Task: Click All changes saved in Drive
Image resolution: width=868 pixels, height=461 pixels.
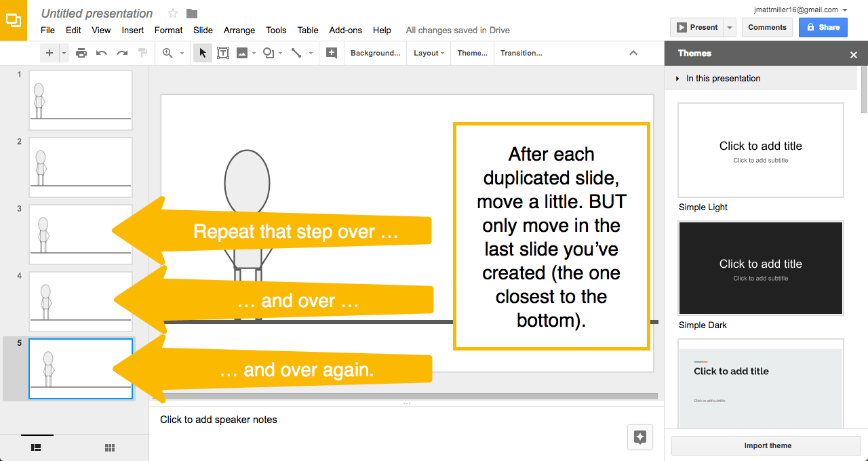Action: [458, 30]
